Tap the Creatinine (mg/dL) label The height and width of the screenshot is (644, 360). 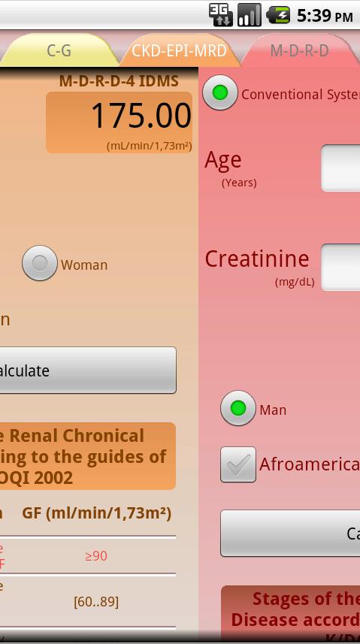tap(260, 267)
